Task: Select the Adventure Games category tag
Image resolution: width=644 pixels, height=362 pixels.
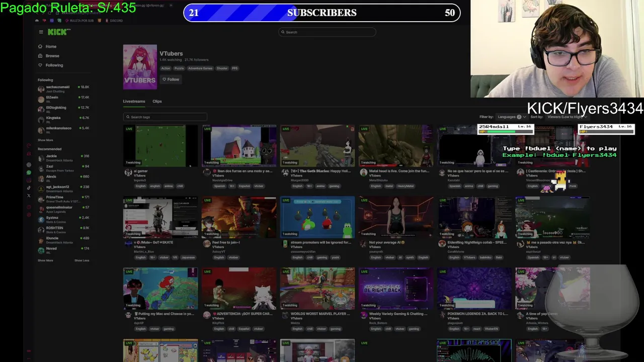Action: click(201, 68)
